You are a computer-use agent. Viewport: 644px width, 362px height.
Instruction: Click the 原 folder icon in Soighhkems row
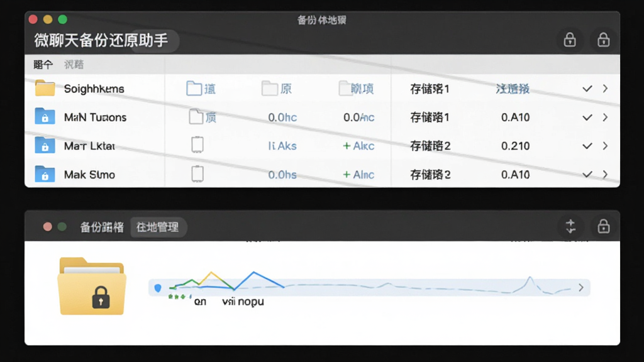tap(269, 88)
